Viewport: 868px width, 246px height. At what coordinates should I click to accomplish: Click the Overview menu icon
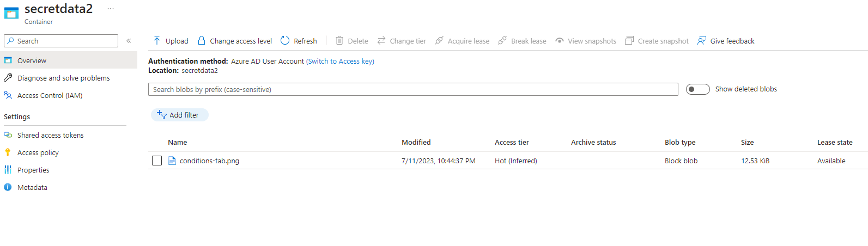click(x=8, y=60)
